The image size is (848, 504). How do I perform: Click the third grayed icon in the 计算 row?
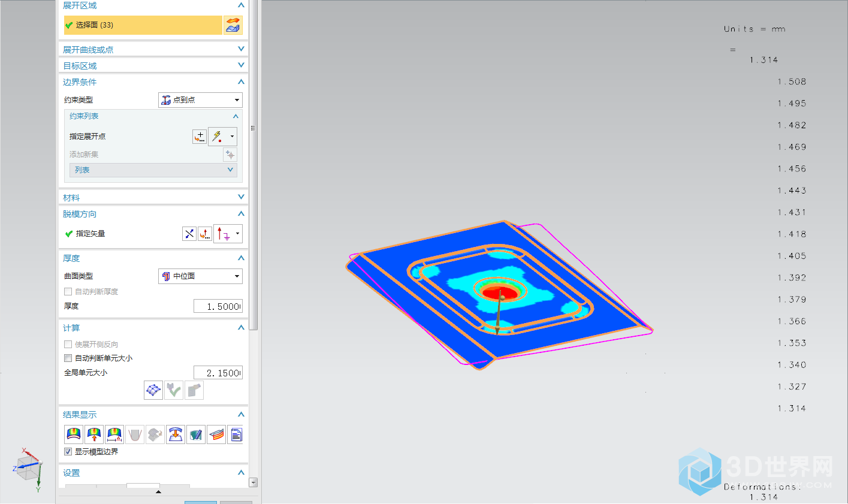(194, 390)
